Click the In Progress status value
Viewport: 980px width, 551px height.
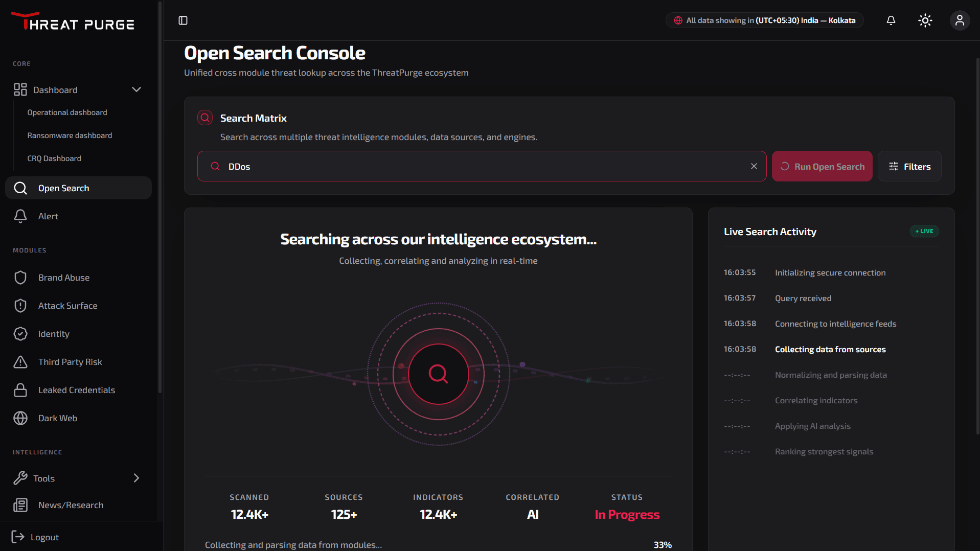[x=627, y=515]
